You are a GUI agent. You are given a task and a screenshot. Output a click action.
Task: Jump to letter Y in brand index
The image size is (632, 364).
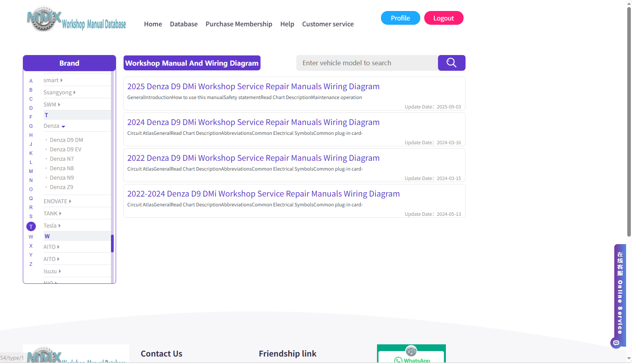pyautogui.click(x=31, y=255)
